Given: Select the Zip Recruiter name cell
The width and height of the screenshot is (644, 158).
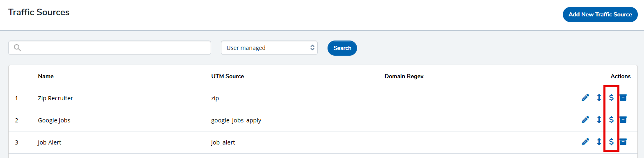Looking at the screenshot, I should (55, 98).
